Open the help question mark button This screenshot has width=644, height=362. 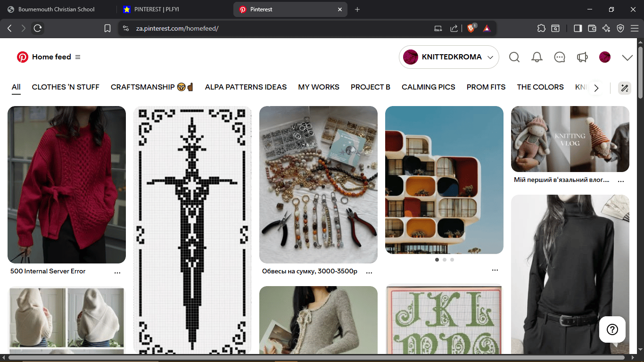tap(612, 329)
